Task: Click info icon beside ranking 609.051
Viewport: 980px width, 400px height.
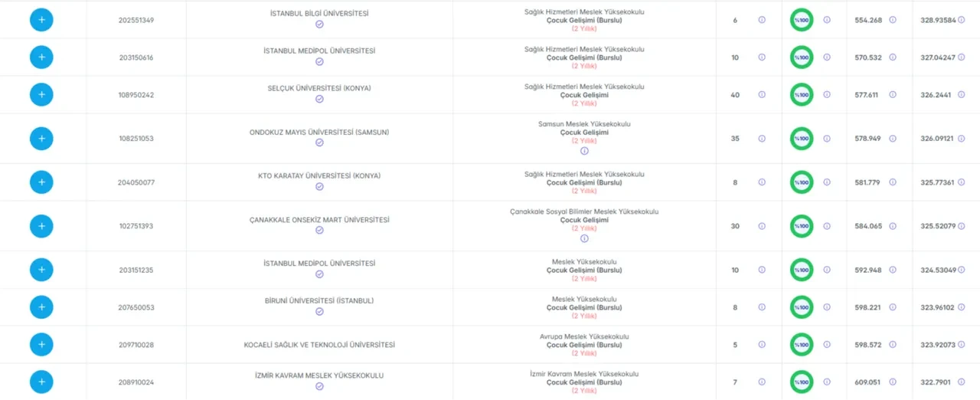Action: [x=893, y=382]
